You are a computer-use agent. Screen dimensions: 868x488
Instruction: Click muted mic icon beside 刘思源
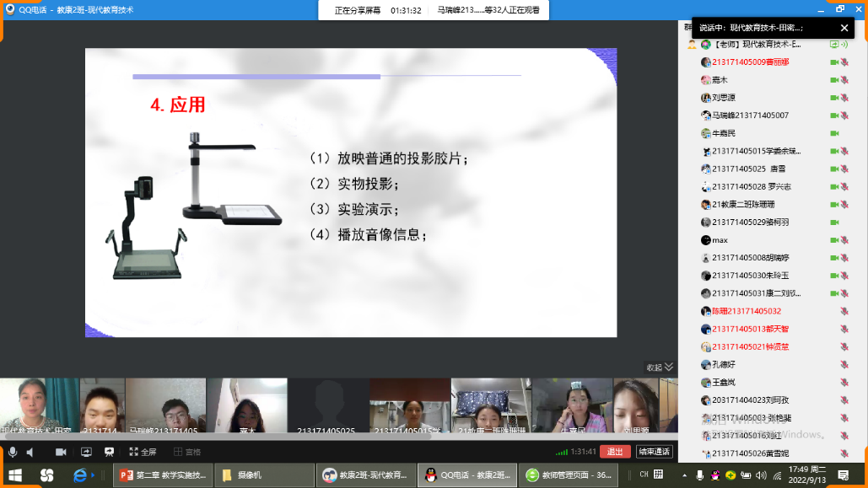click(x=844, y=98)
